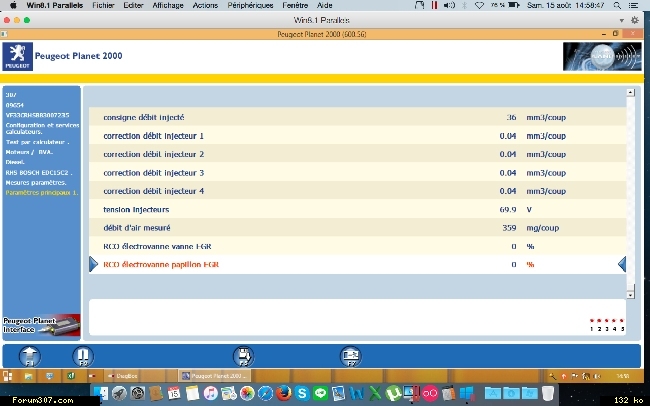Image resolution: width=650 pixels, height=406 pixels.
Task: Open the Fichier menu
Action: [x=103, y=5]
